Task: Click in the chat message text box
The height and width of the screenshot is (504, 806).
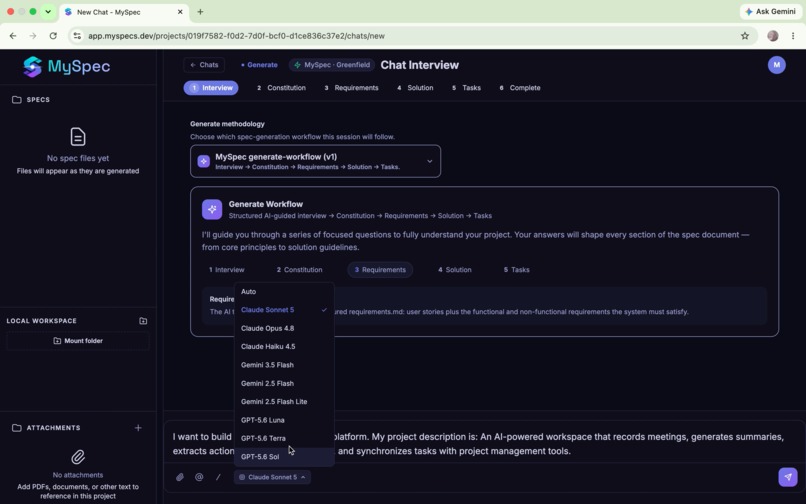Action: click(483, 444)
